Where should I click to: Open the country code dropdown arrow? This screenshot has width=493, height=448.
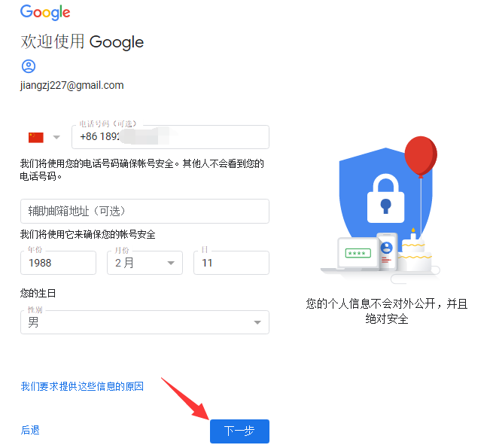(x=56, y=137)
